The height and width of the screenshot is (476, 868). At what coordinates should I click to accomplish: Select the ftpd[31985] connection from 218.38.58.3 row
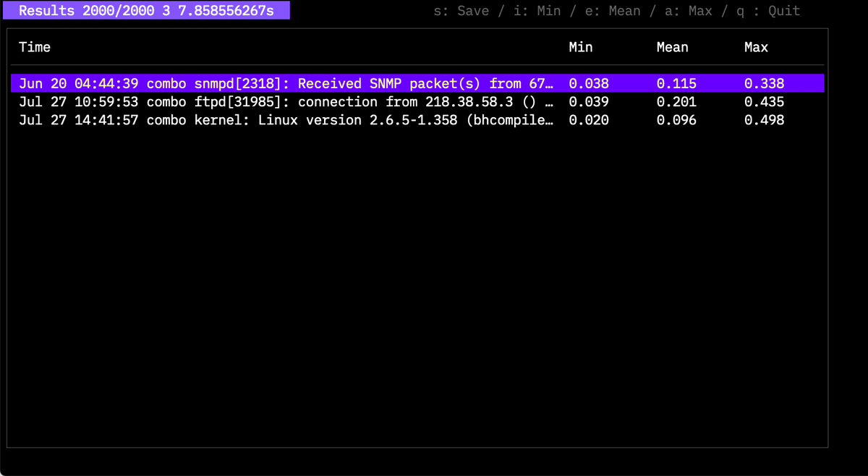[x=418, y=102]
